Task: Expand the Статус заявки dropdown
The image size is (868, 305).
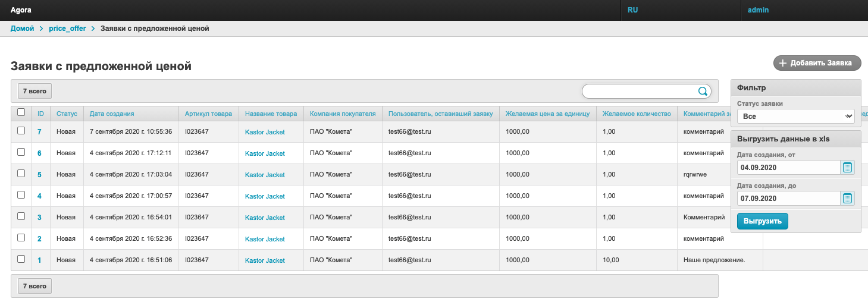Action: click(795, 117)
